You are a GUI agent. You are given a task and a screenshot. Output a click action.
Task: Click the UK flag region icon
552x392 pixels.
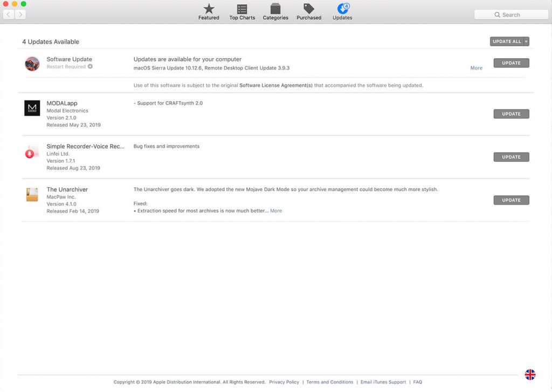tap(530, 375)
